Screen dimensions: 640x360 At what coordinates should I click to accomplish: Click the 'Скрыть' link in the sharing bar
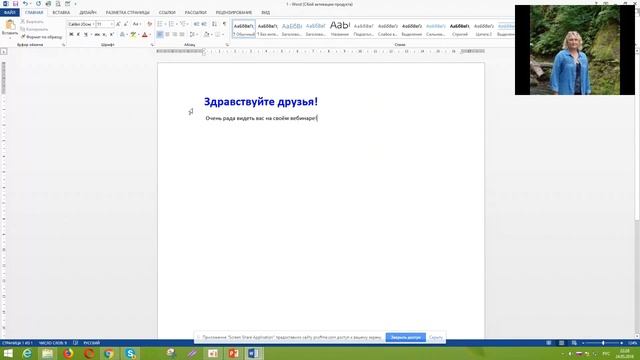click(x=436, y=338)
